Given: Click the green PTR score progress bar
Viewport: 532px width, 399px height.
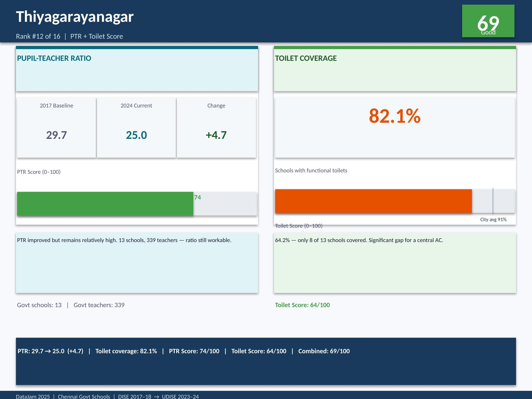Looking at the screenshot, I should (105, 203).
